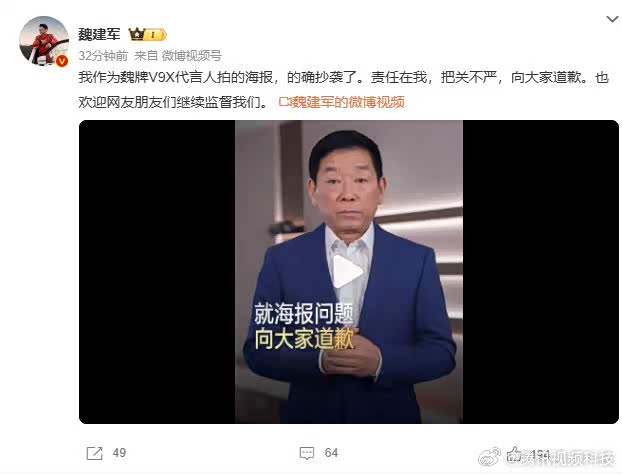Expand the post options chevron
Screen dimensions: 622x474
point(612,19)
